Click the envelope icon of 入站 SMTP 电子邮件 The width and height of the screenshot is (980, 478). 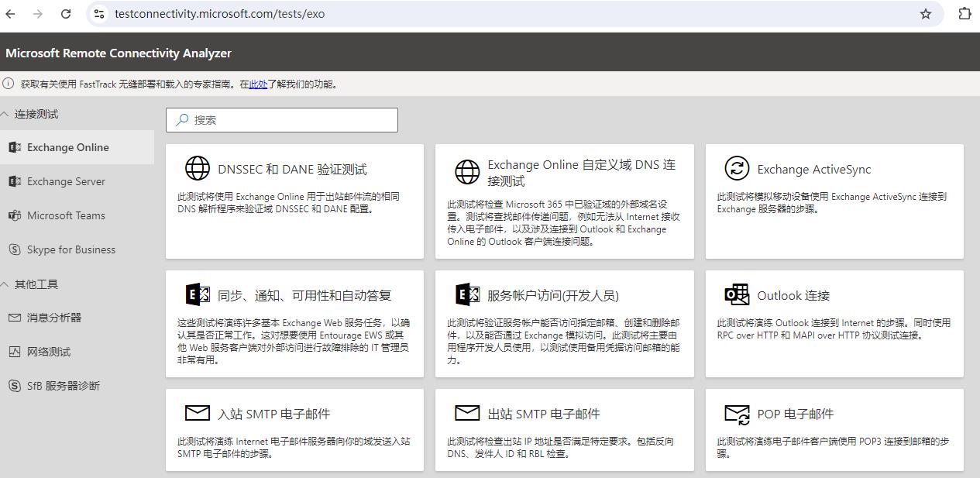(x=198, y=413)
